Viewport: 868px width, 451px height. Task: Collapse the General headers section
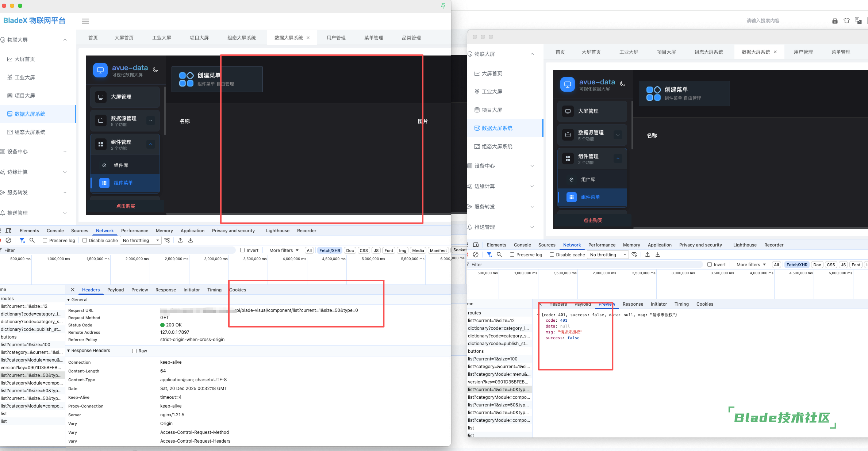pyautogui.click(x=69, y=300)
